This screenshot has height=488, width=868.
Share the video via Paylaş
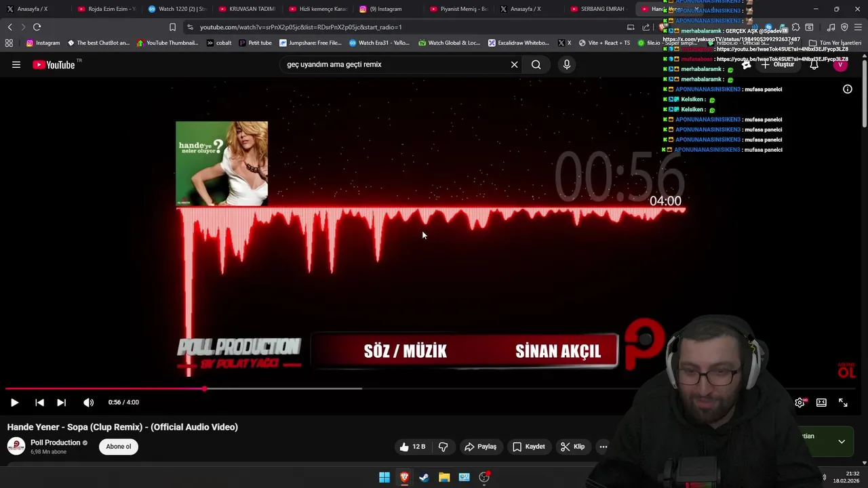click(x=480, y=447)
